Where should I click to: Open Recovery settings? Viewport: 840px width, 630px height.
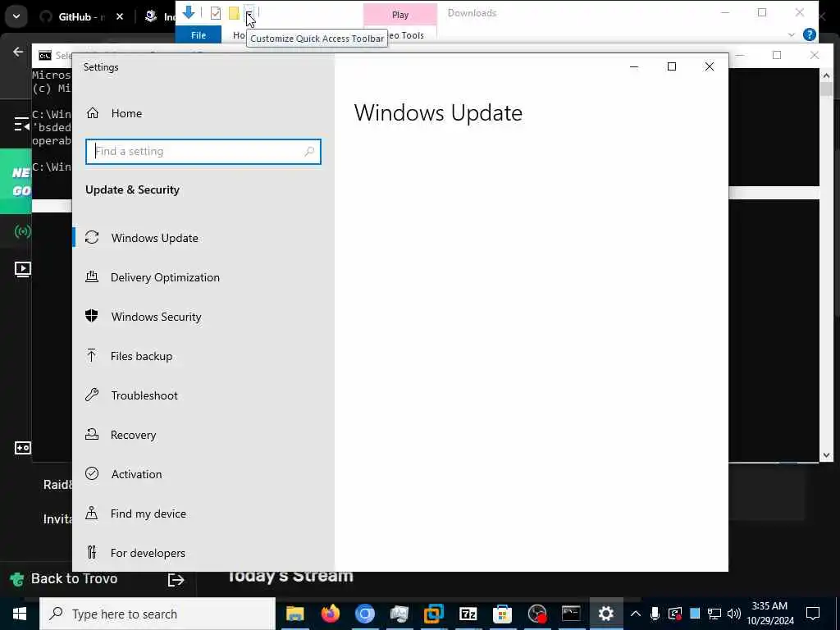121,435
